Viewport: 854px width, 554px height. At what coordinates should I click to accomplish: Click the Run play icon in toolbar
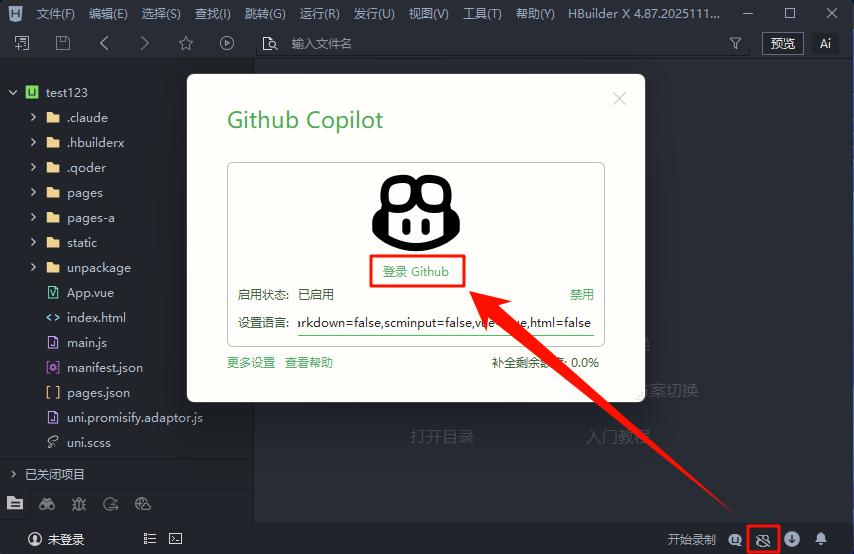point(227,43)
